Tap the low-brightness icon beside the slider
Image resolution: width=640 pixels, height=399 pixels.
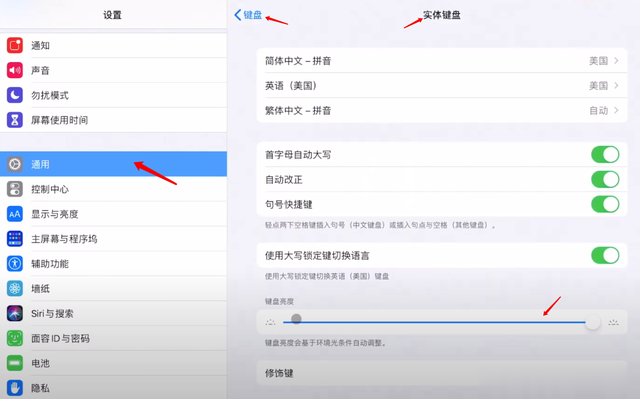coord(270,322)
